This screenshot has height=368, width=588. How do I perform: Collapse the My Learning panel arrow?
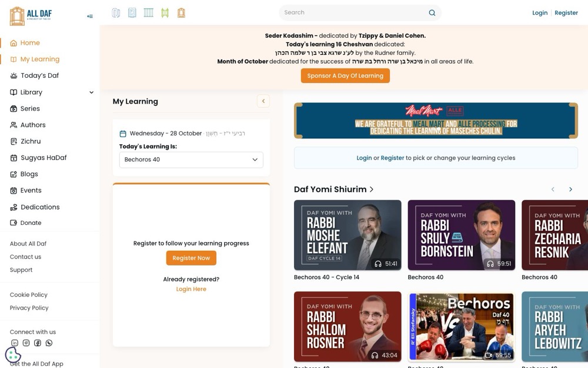[263, 101]
